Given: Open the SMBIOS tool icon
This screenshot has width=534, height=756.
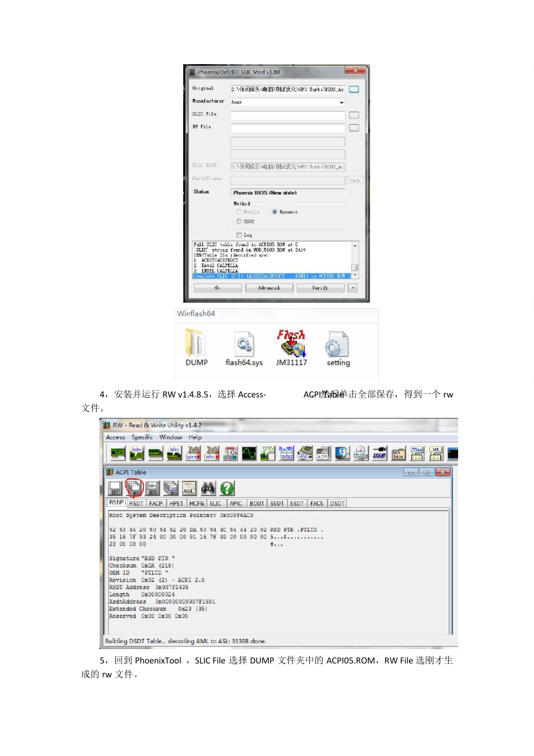Looking at the screenshot, I should 398,453.
